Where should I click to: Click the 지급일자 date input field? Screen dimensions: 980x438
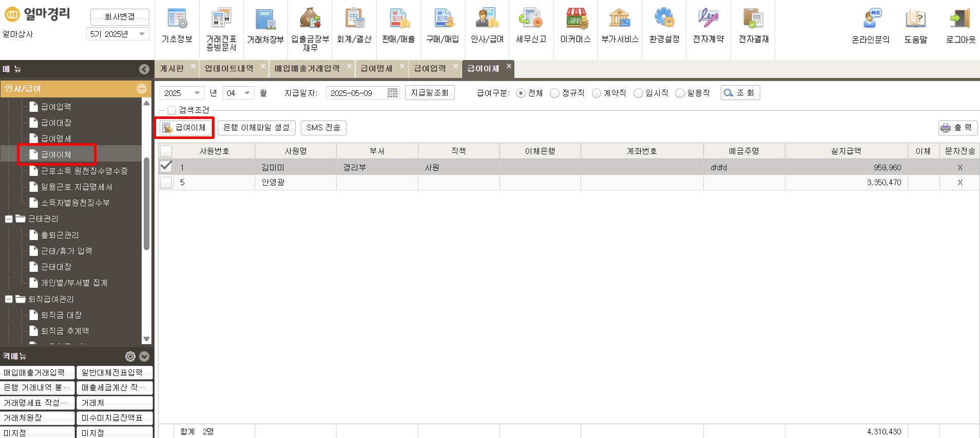357,93
